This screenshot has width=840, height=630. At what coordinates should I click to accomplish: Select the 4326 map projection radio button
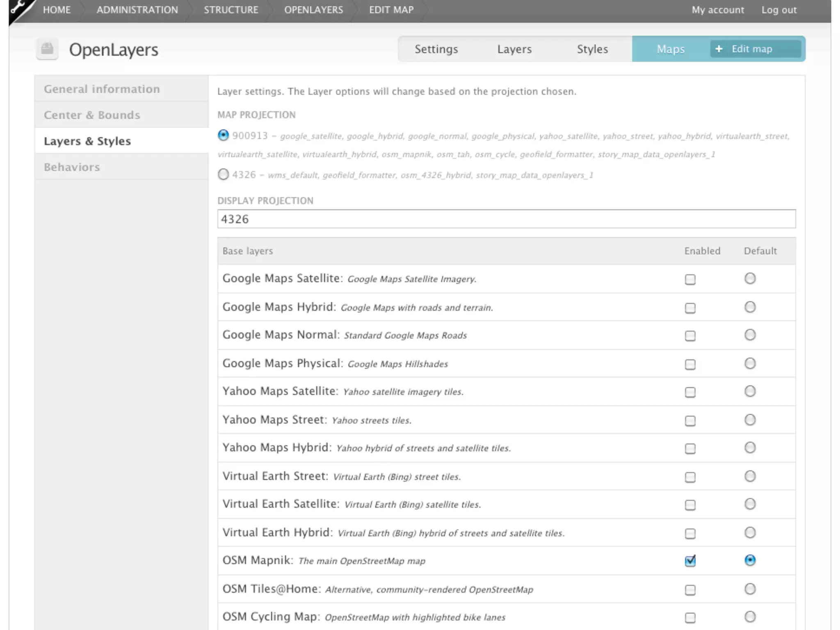coord(223,175)
